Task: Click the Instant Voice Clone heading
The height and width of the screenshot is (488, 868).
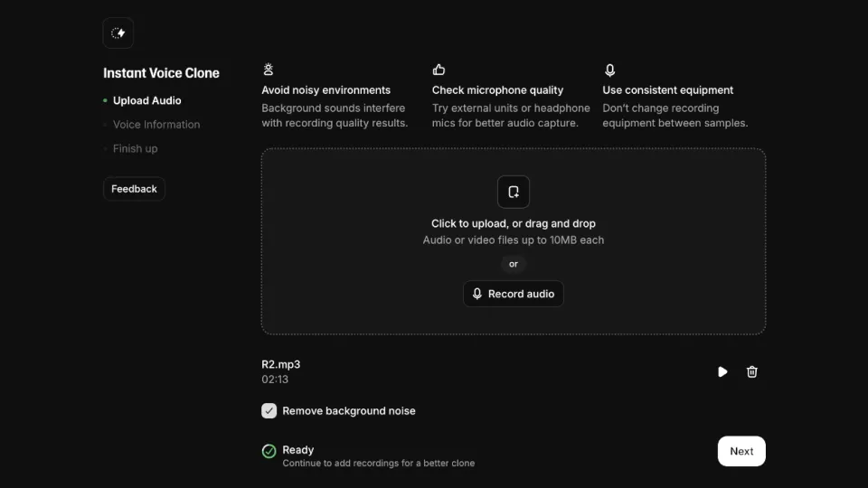Action: tap(161, 73)
